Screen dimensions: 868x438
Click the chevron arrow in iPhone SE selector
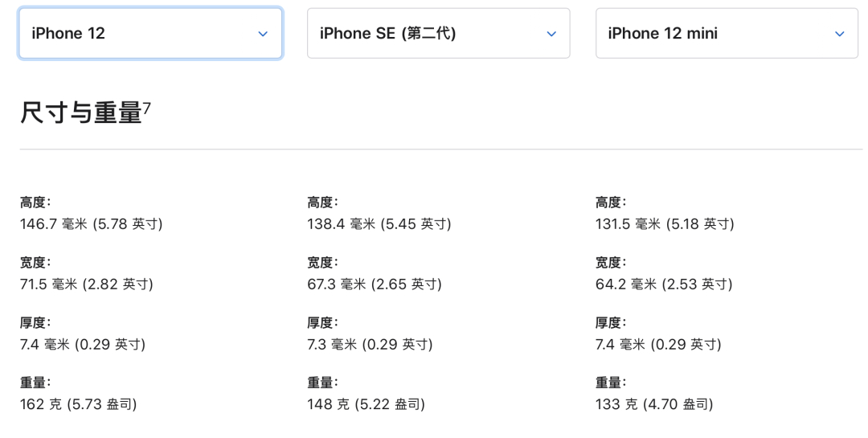coord(551,34)
